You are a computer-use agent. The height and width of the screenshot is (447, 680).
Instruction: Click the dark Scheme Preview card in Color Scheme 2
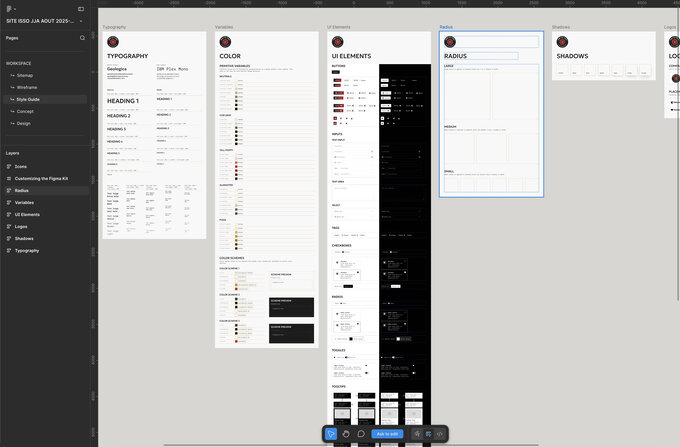[291, 307]
